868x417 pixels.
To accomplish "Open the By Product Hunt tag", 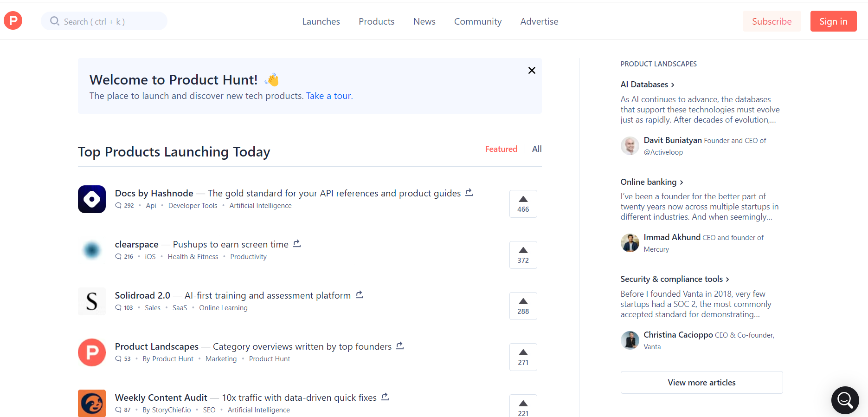I will pos(168,358).
